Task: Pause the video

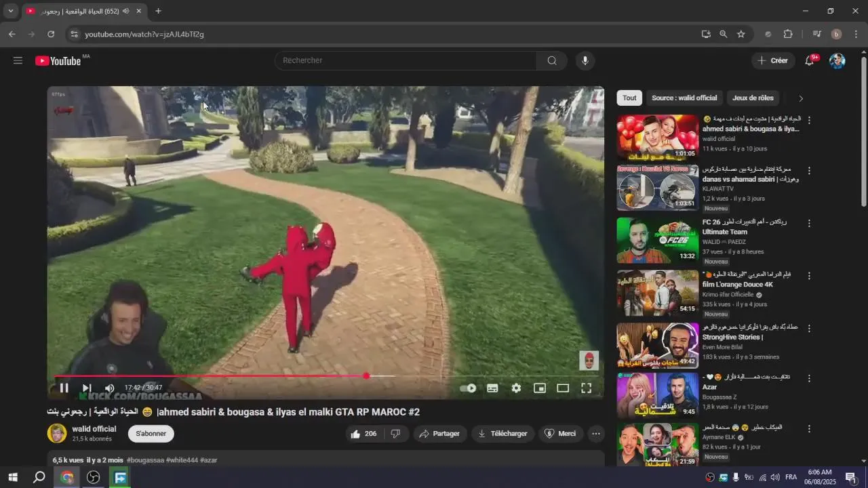Action: pyautogui.click(x=64, y=388)
